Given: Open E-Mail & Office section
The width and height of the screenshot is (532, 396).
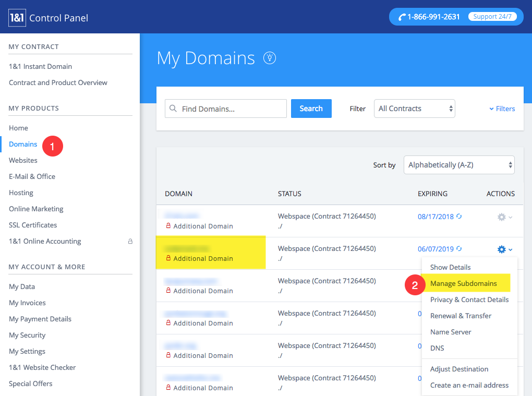Looking at the screenshot, I should pos(32,176).
